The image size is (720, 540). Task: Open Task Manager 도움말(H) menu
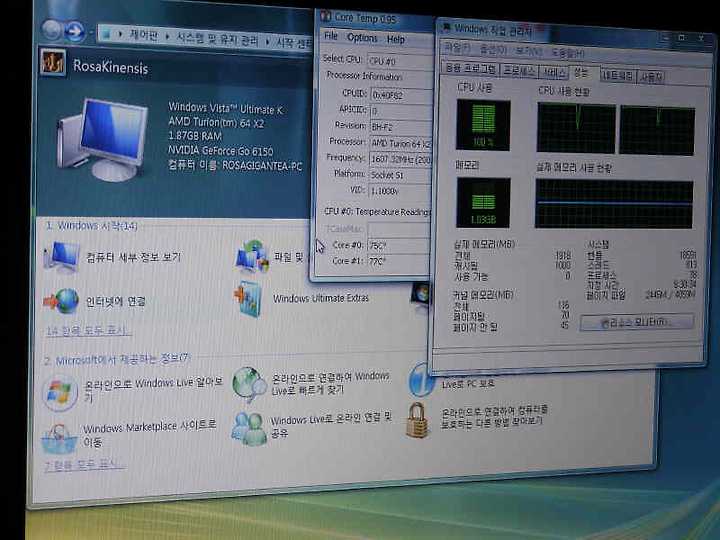tap(568, 53)
